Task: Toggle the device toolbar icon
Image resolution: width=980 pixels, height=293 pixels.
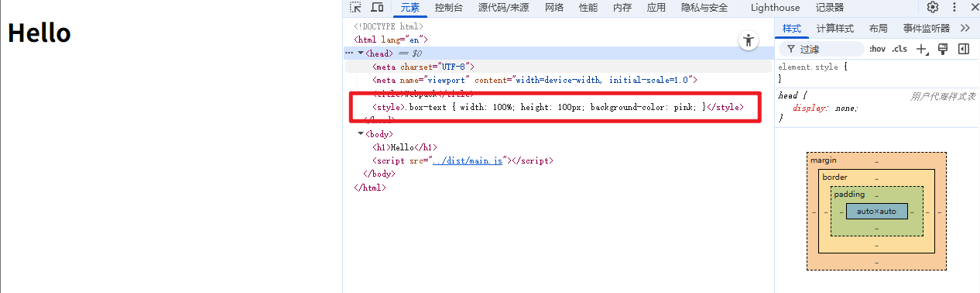Action: coord(377,8)
